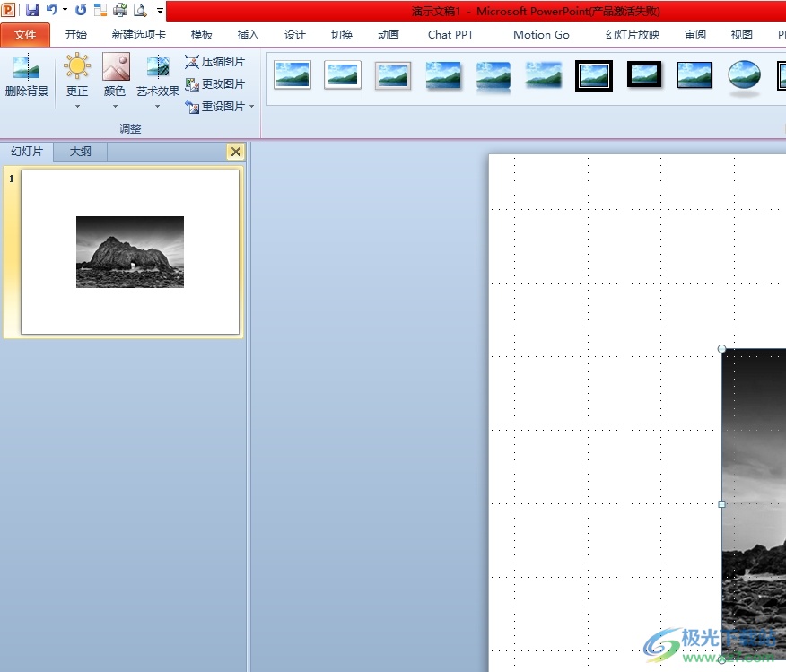This screenshot has height=672, width=786.
Task: Apply the Double Frame Black picture style
Action: tap(594, 75)
